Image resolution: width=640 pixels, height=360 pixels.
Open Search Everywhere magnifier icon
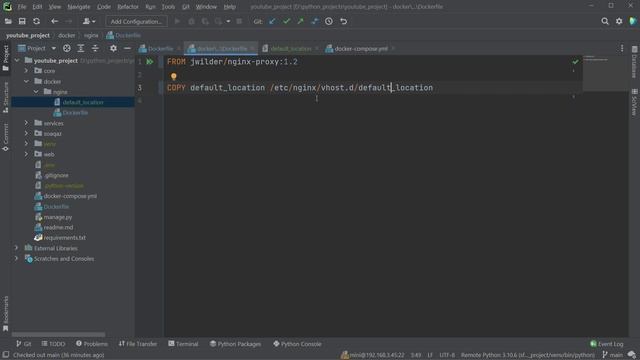click(605, 21)
